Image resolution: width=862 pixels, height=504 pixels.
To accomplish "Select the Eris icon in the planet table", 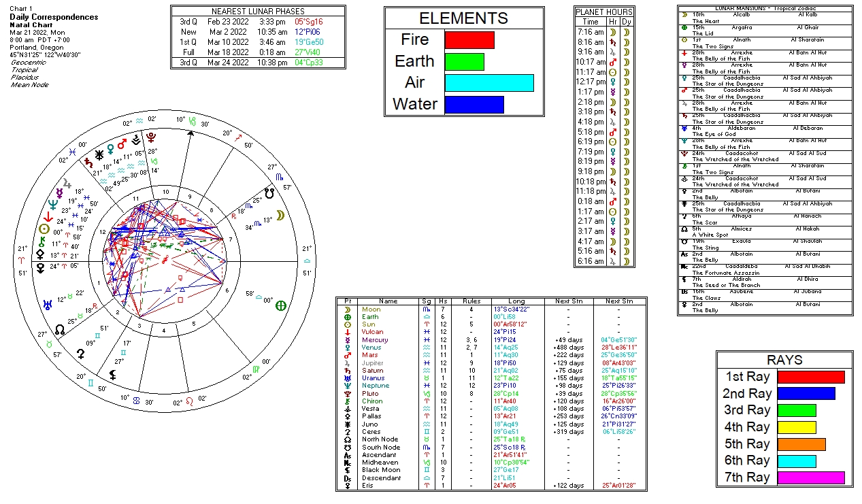I will point(347,486).
